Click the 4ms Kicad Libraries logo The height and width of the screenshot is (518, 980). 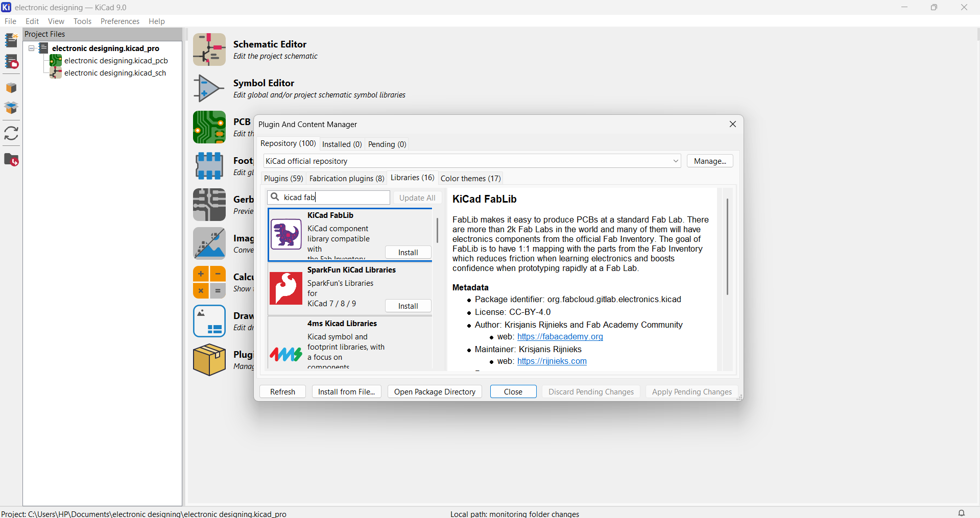[286, 354]
